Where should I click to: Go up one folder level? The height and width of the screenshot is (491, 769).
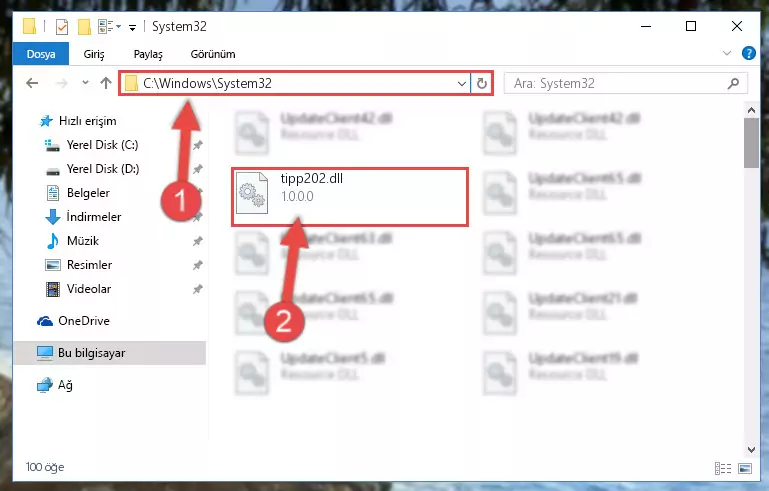[x=105, y=83]
